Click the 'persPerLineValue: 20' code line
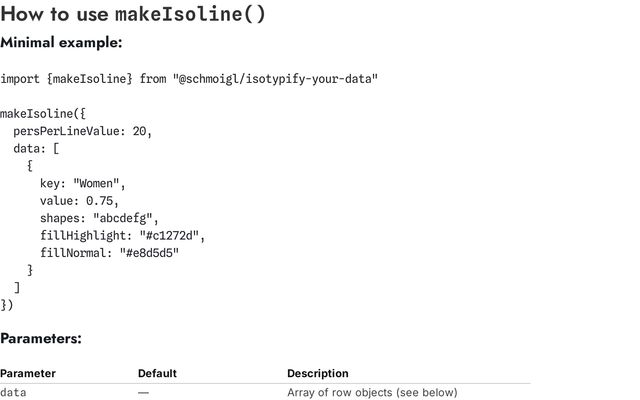The image size is (640, 400). 82,131
